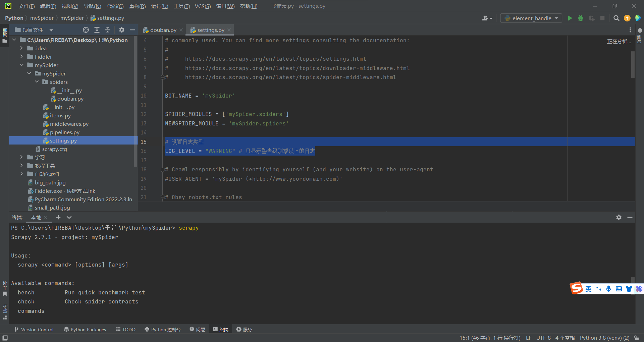Start debugging with the bug icon

point(581,18)
